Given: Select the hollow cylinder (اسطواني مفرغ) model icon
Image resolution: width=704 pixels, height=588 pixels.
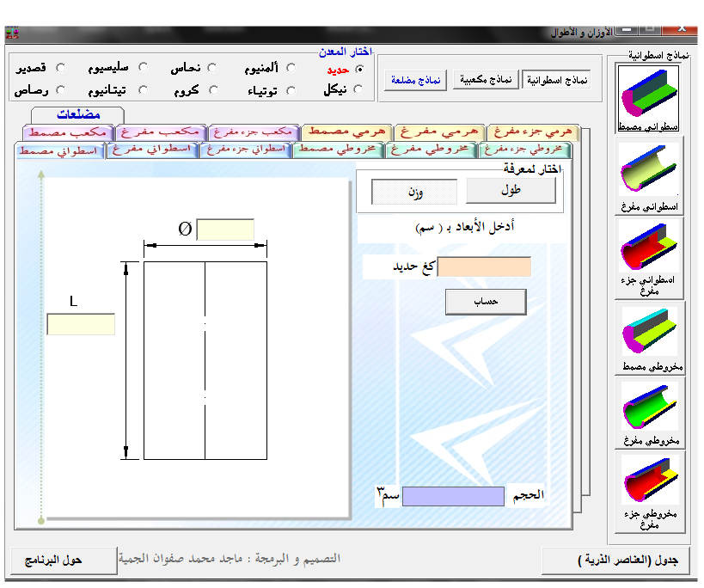Looking at the screenshot, I should (x=649, y=177).
